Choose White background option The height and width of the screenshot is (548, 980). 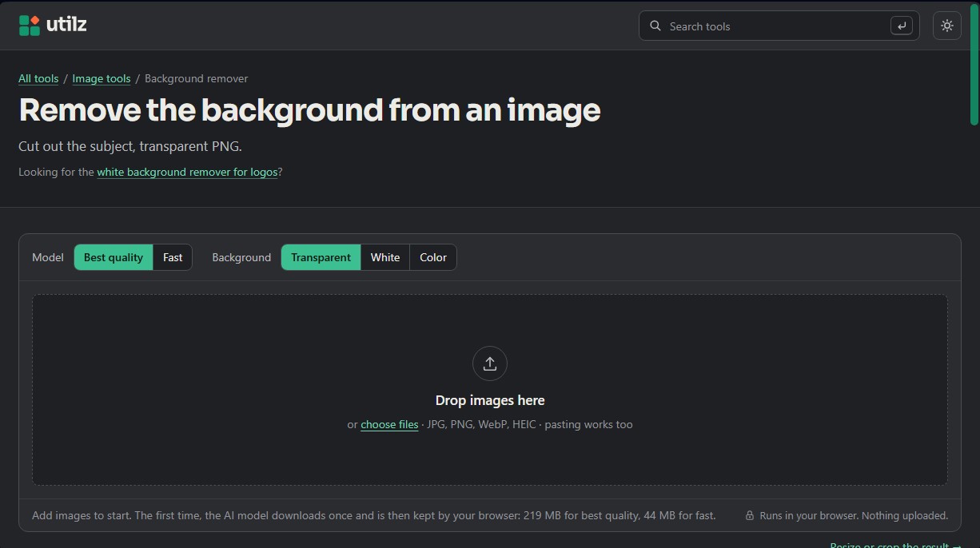tap(385, 257)
